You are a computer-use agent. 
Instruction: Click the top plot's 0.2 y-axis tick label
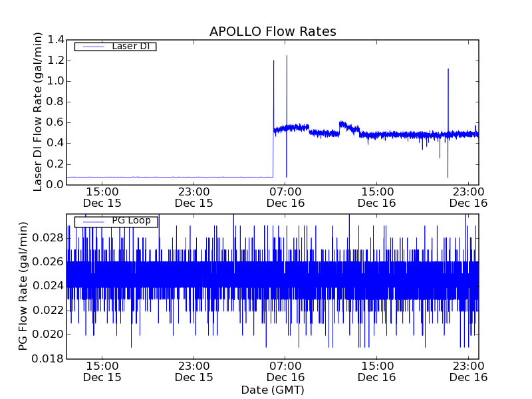pyautogui.click(x=56, y=164)
